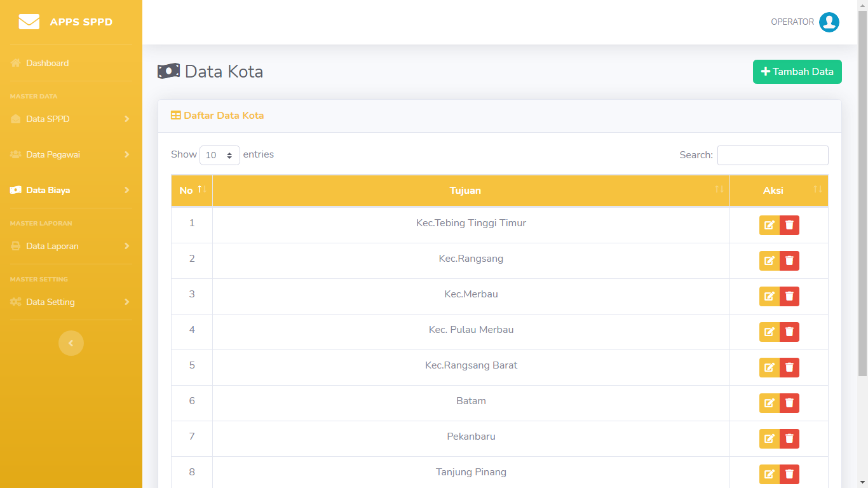Click the envelope logo icon beside APPS SPPD
868x488 pixels.
click(x=29, y=22)
